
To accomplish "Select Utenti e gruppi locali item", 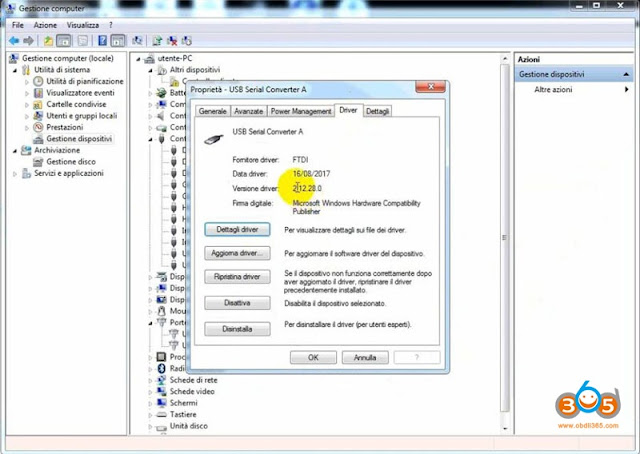I will pyautogui.click(x=82, y=116).
